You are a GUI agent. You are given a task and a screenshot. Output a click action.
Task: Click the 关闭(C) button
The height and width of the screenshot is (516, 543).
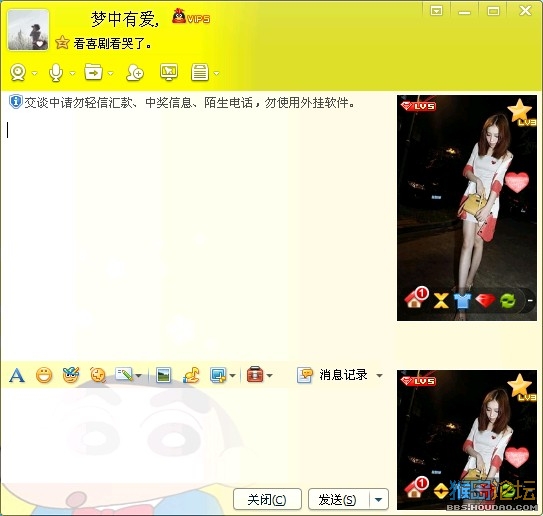point(267,499)
